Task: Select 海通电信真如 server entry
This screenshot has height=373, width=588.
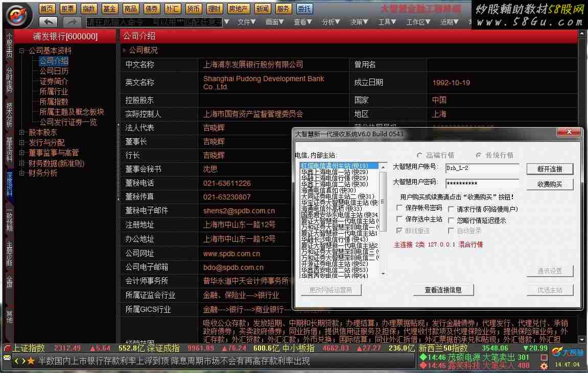Action: point(328,190)
